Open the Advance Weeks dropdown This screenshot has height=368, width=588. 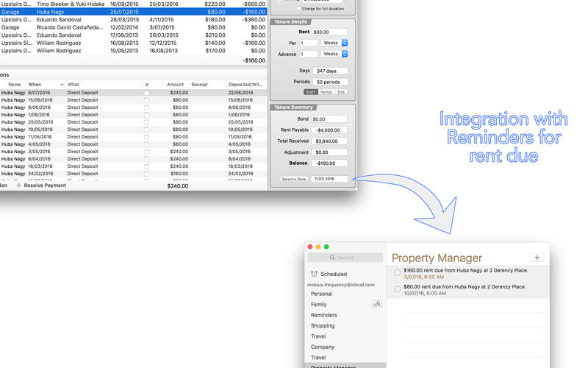click(334, 54)
